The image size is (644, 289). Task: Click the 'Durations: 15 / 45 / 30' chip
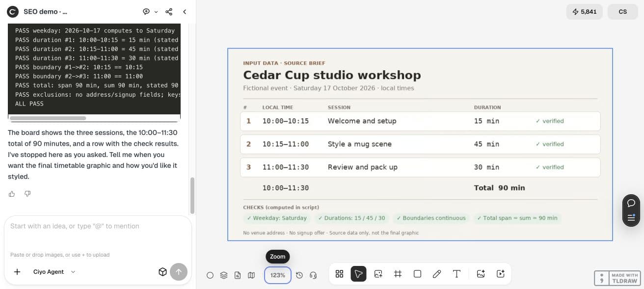[x=351, y=218]
